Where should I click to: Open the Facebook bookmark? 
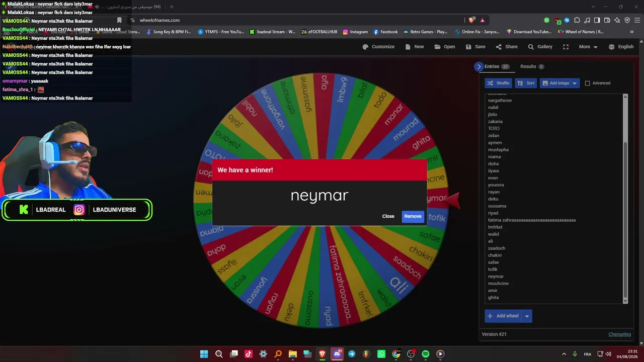pyautogui.click(x=385, y=32)
